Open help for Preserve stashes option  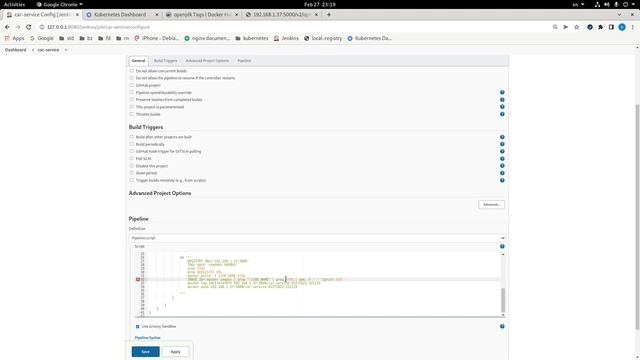tap(502, 100)
